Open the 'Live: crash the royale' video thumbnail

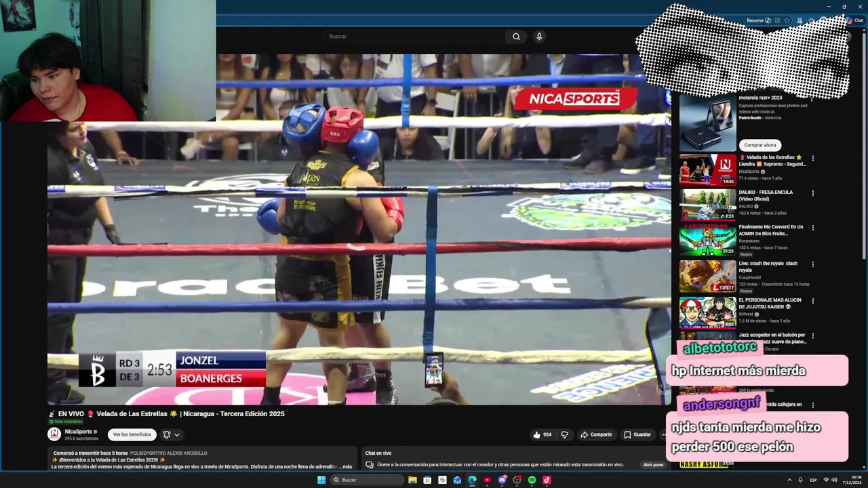tap(707, 277)
